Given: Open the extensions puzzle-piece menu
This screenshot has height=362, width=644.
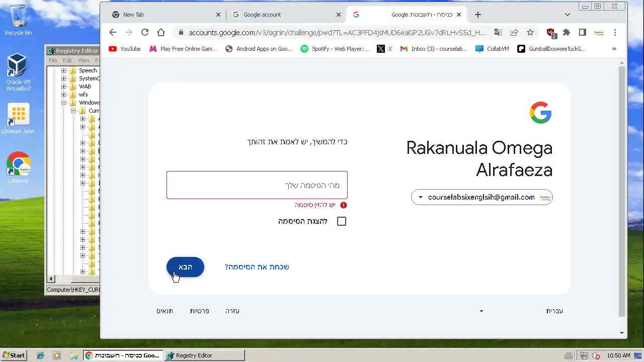Looking at the screenshot, I should point(567,32).
